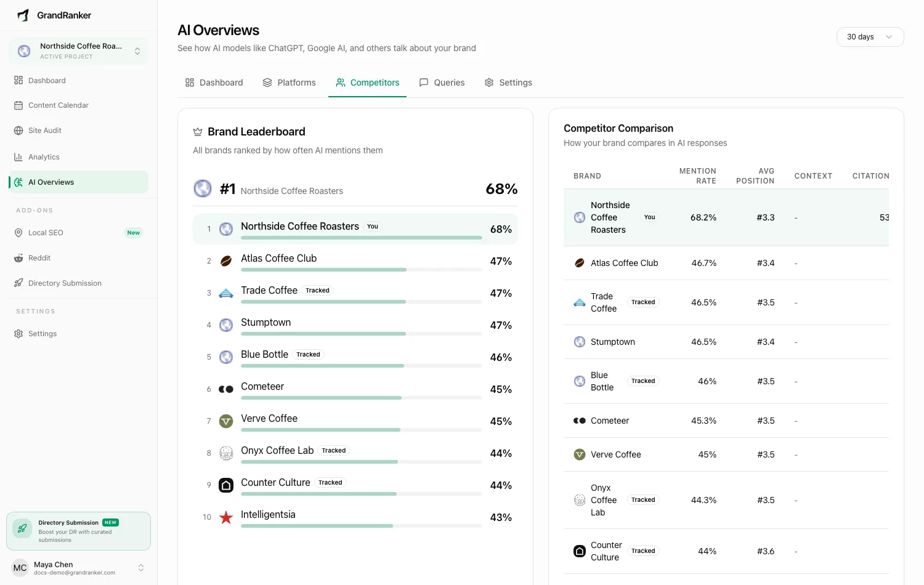
Task: Open the 30 days date range dropdown
Action: pos(870,37)
